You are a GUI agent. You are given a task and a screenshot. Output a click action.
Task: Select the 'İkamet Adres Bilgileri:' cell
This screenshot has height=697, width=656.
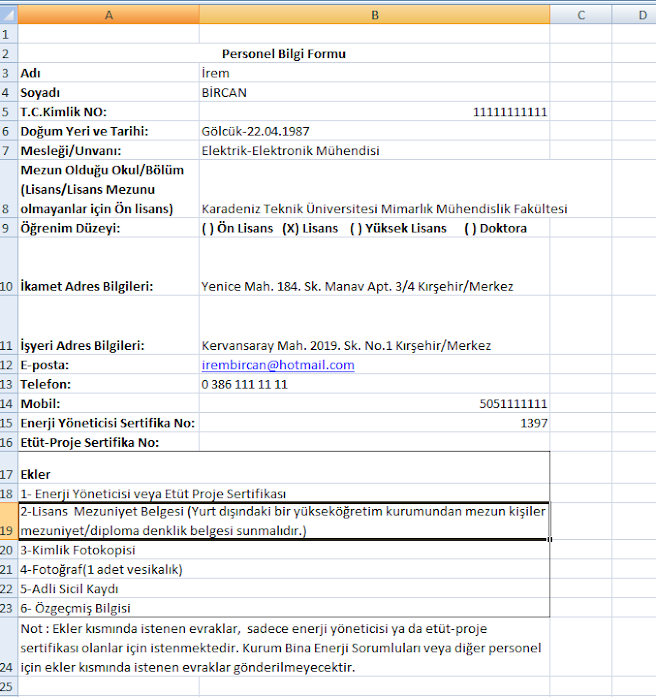108,266
